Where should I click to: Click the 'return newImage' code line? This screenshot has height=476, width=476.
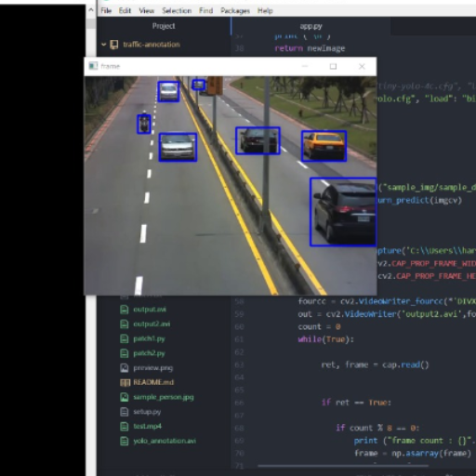[310, 48]
